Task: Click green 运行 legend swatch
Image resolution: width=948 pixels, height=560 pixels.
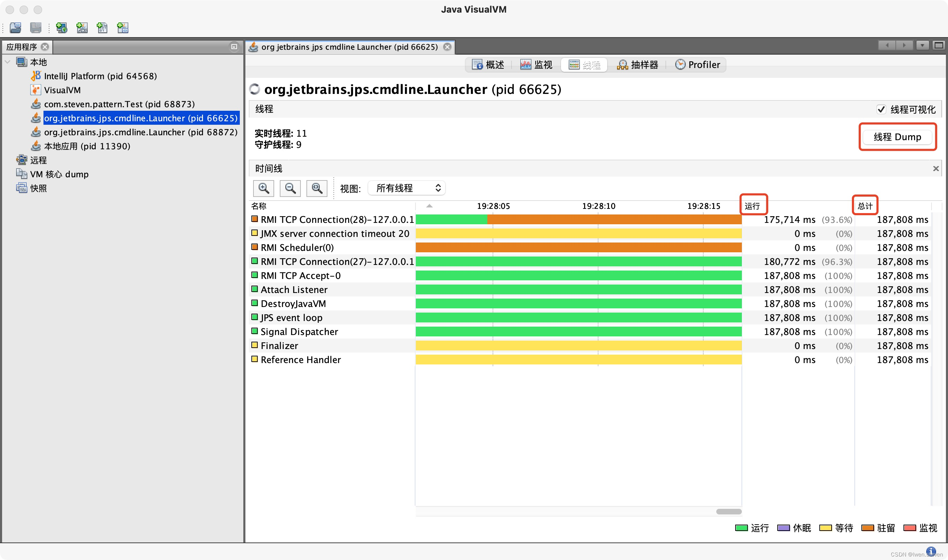Action: coord(742,528)
